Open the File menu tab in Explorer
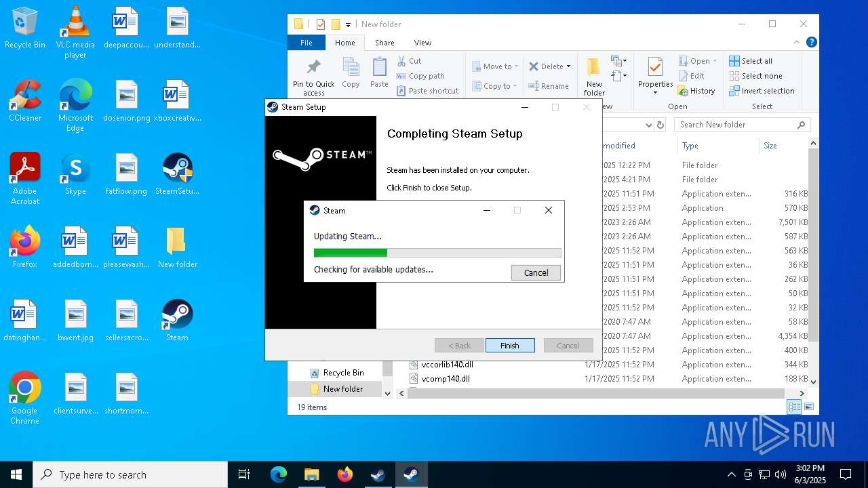 307,43
